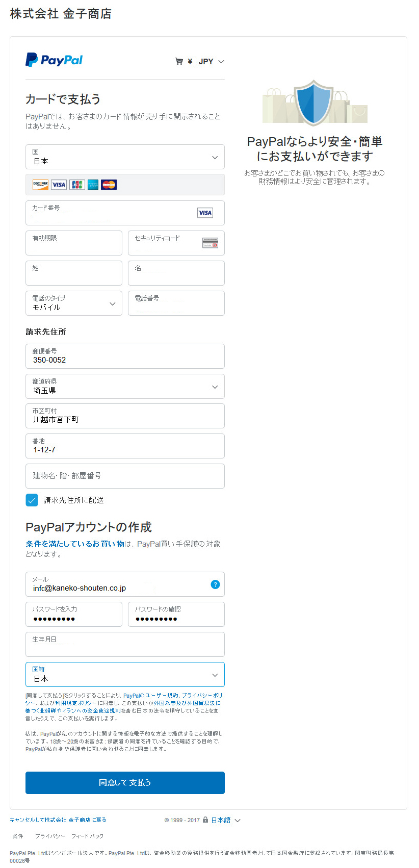Click the Visa badge inside card number field

[205, 213]
